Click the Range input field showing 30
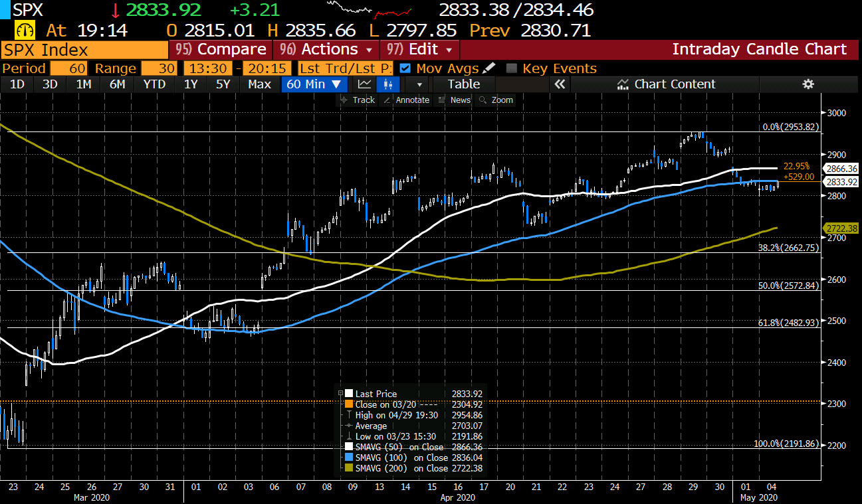 pyautogui.click(x=160, y=68)
